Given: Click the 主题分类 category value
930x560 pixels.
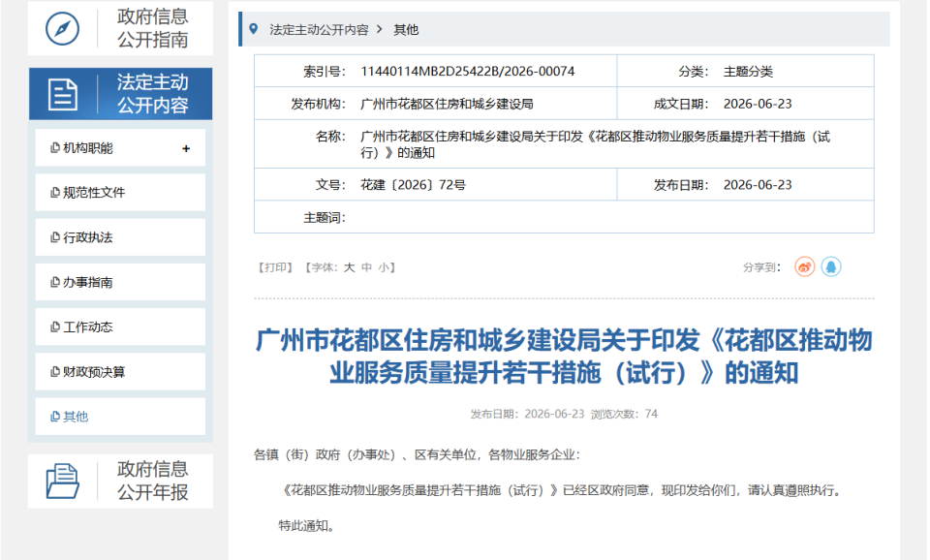Looking at the screenshot, I should tap(748, 72).
